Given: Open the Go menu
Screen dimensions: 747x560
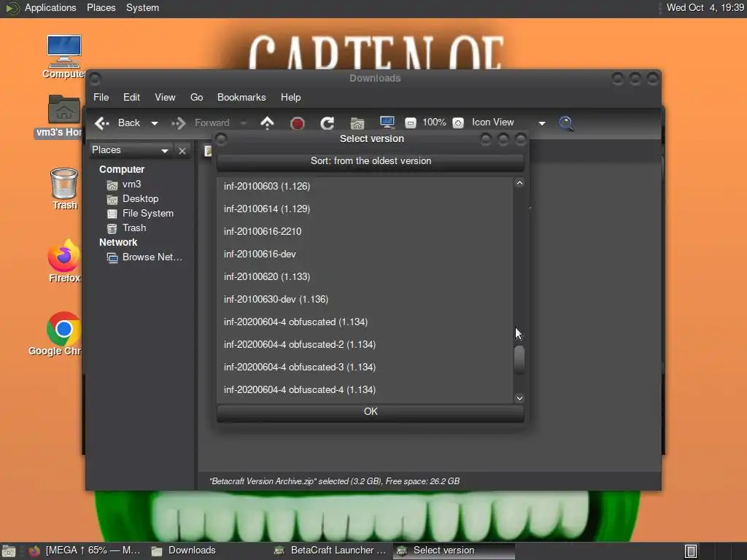Looking at the screenshot, I should pyautogui.click(x=196, y=97).
